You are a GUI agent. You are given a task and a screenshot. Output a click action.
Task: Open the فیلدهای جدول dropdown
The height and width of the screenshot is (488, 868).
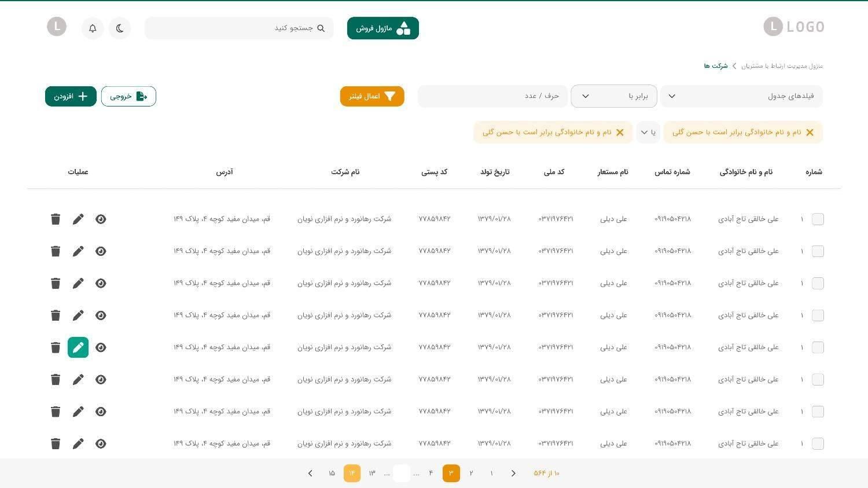(x=741, y=96)
